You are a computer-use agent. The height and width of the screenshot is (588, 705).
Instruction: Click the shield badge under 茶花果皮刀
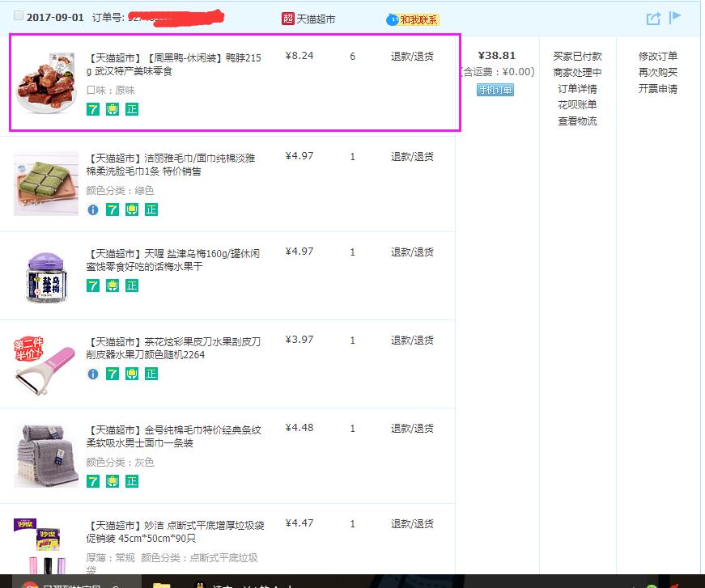click(132, 374)
